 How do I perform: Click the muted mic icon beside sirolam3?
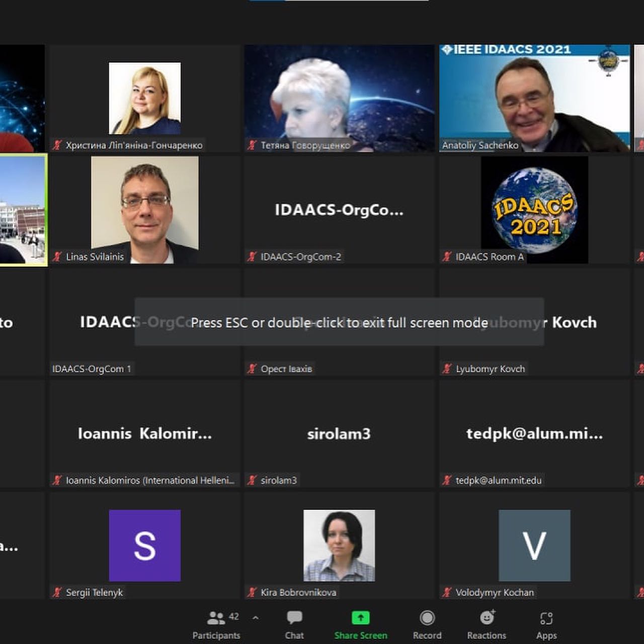point(253,480)
